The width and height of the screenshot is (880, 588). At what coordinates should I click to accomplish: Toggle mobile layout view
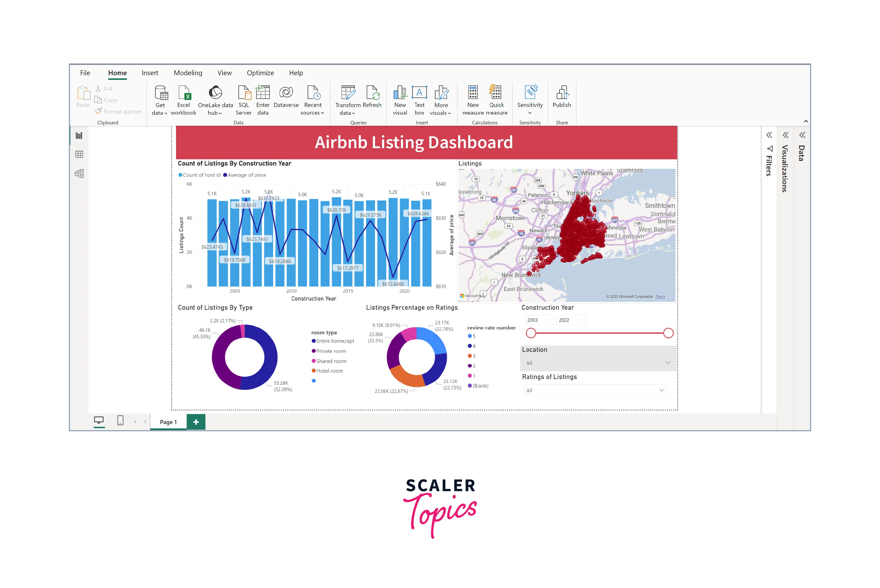120,421
